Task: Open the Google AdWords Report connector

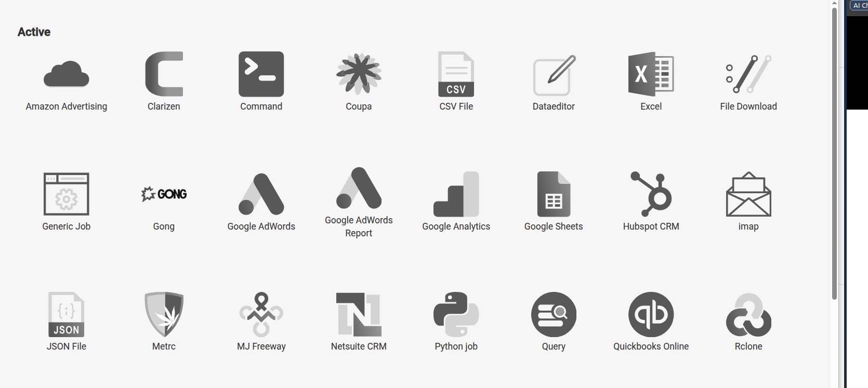Action: point(359,188)
